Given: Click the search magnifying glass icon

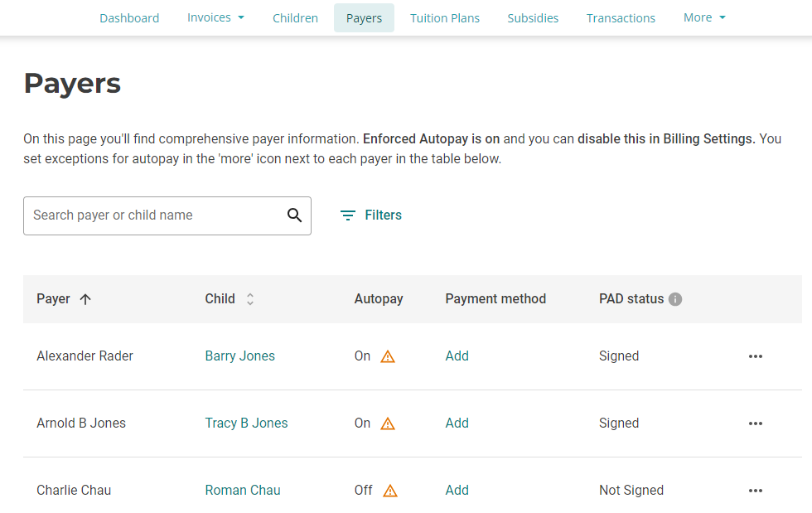Looking at the screenshot, I should 295,215.
